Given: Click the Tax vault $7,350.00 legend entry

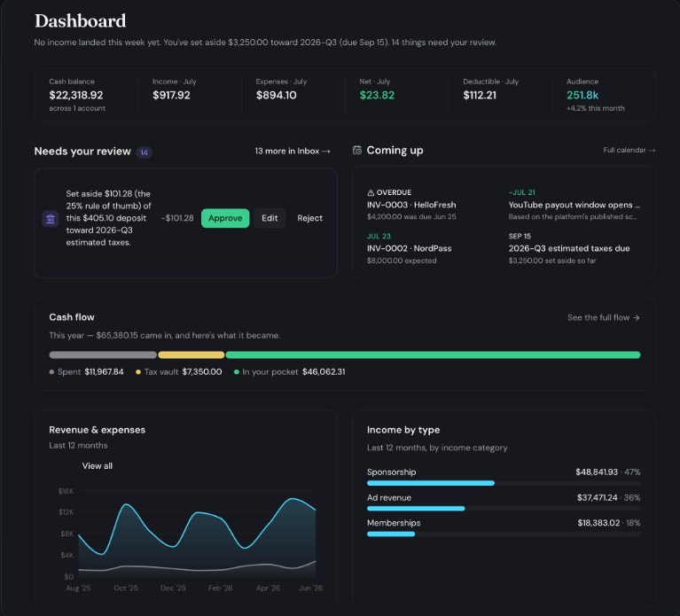Looking at the screenshot, I should (179, 372).
